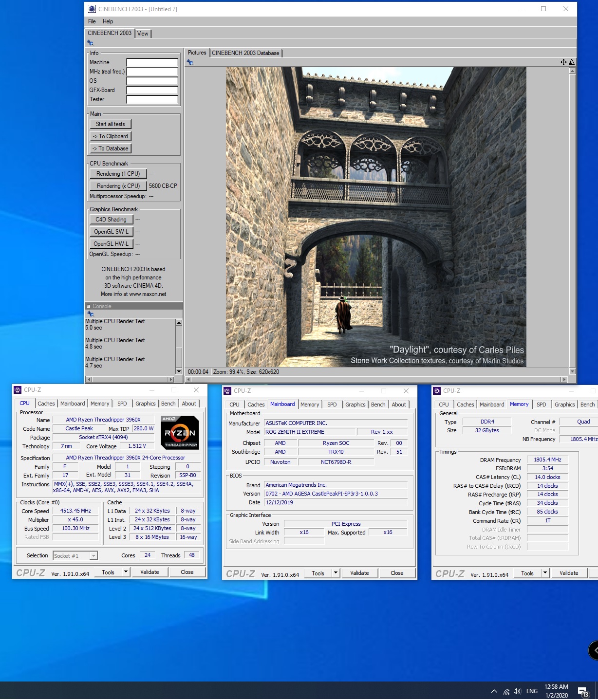Screen dimensions: 598x700
Task: Click the CPU-Z icon in the Mainboard window's title bar
Action: tap(227, 391)
